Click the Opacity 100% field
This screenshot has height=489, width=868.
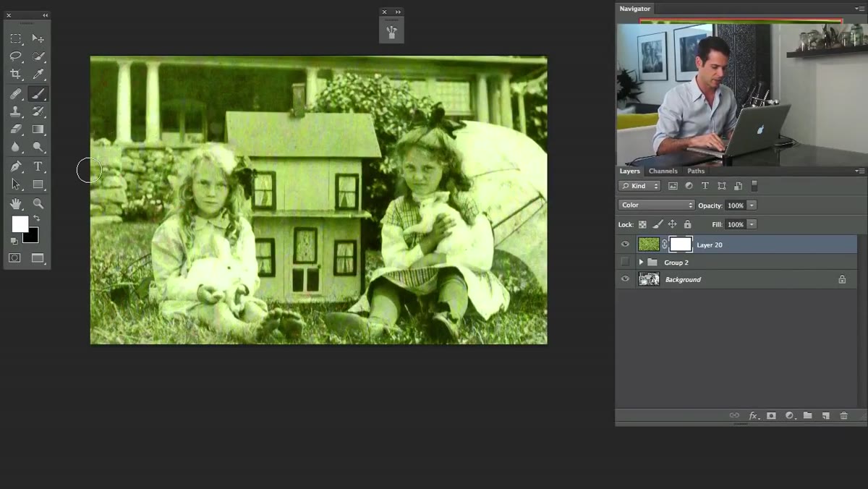[736, 205]
